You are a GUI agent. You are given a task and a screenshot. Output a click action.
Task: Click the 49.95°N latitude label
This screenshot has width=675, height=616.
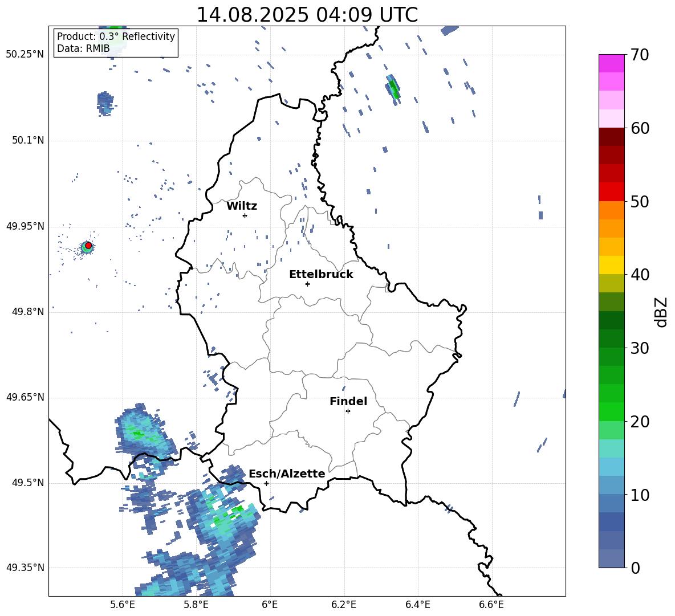click(25, 226)
